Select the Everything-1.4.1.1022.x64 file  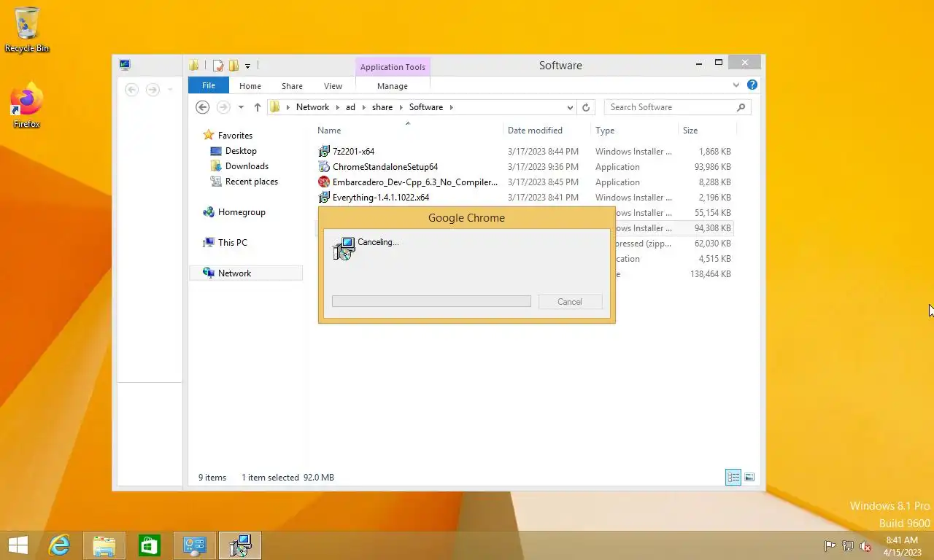click(x=381, y=198)
